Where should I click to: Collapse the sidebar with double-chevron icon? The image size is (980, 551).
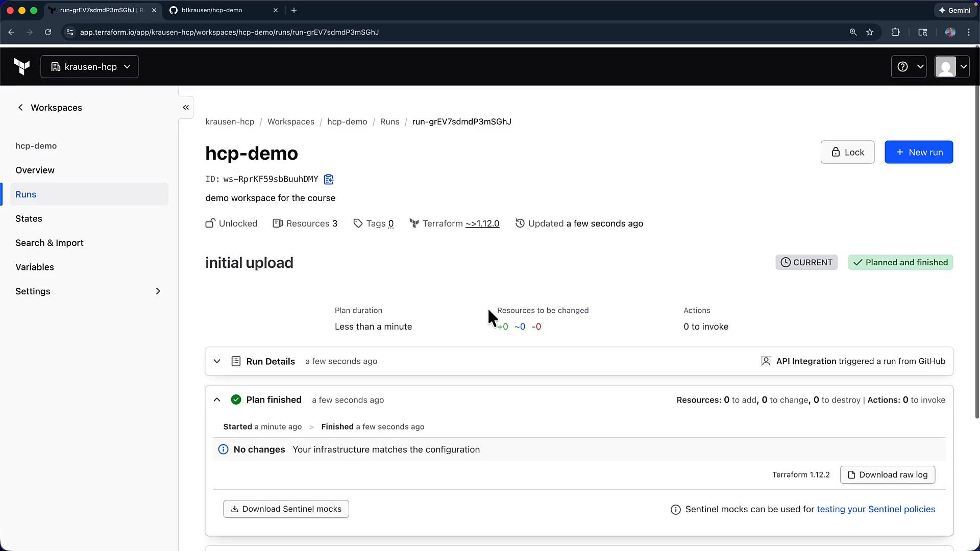pyautogui.click(x=186, y=107)
